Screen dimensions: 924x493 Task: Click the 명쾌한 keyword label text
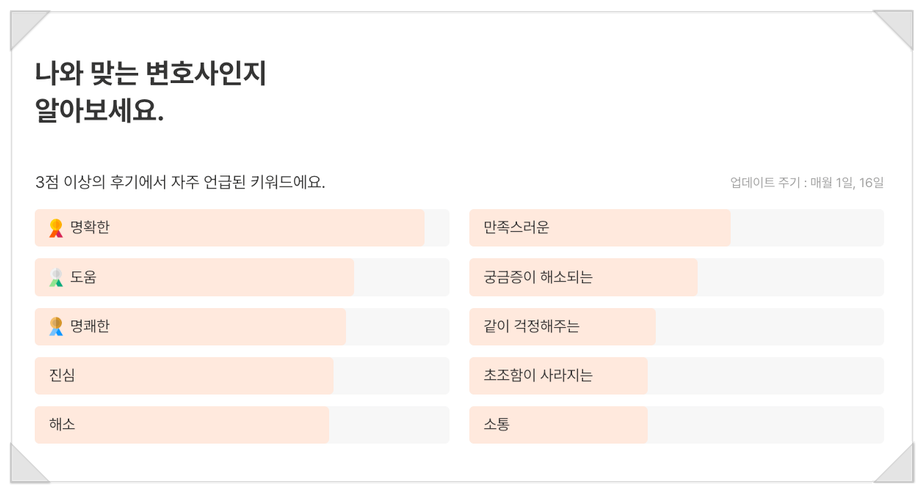90,326
